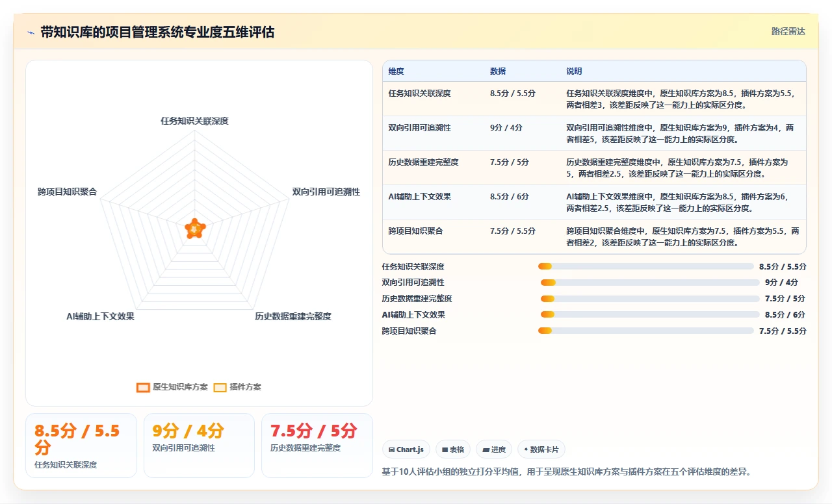832x504 pixels.
Task: Click radar axis label 历史数据重建完整度
Action: coord(293,316)
